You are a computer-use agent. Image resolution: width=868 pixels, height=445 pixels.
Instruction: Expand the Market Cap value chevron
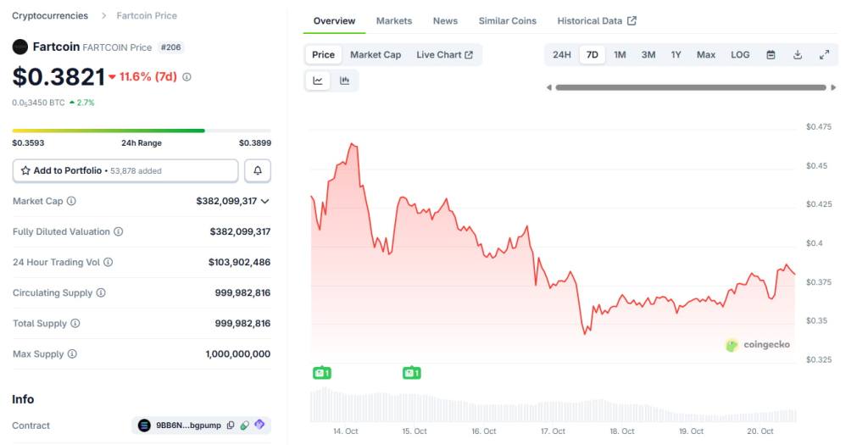[x=265, y=201]
